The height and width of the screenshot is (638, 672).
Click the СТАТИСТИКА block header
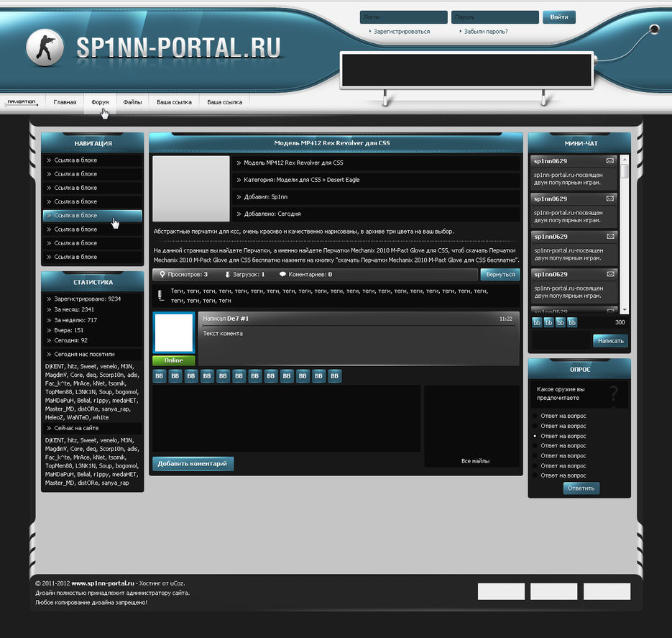(x=93, y=282)
